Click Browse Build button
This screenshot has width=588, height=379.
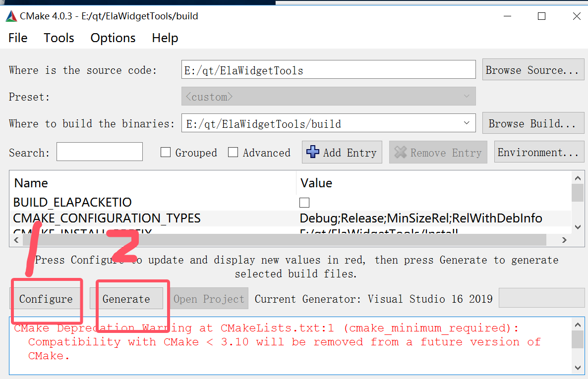533,123
